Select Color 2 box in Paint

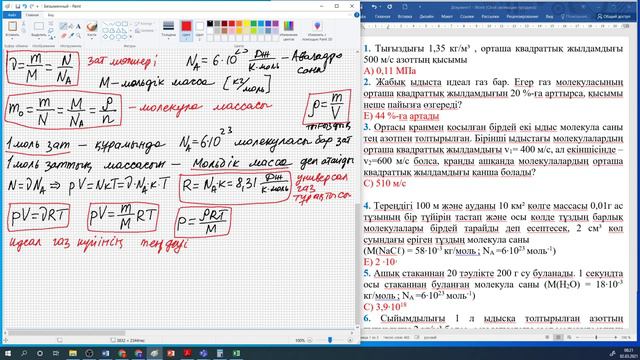tap(200, 31)
